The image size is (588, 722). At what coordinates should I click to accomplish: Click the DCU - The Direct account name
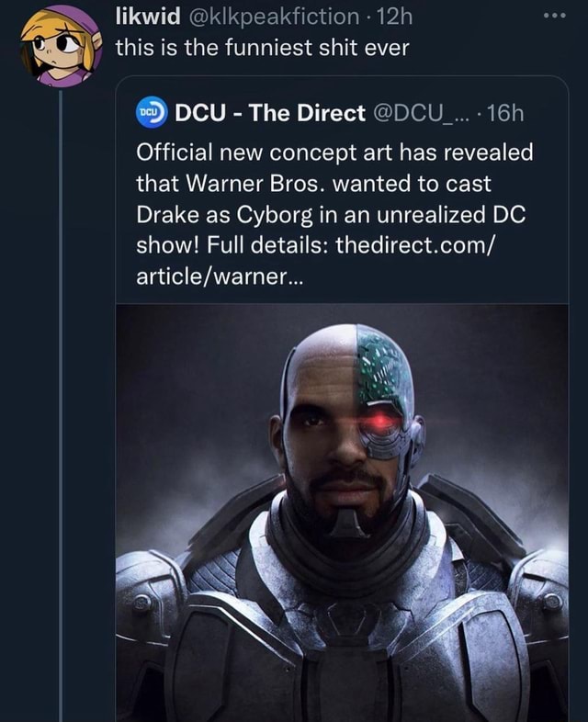coord(270,115)
